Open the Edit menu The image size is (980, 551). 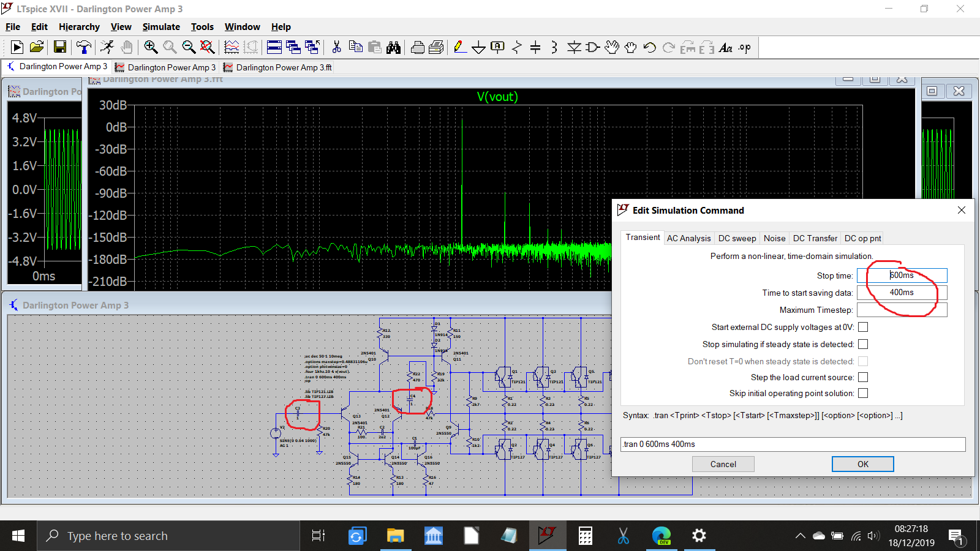point(39,27)
